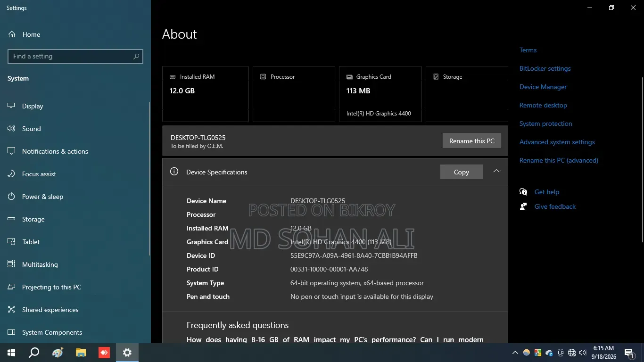Collapse the Device Specifications section
The width and height of the screenshot is (644, 362).
(x=496, y=171)
